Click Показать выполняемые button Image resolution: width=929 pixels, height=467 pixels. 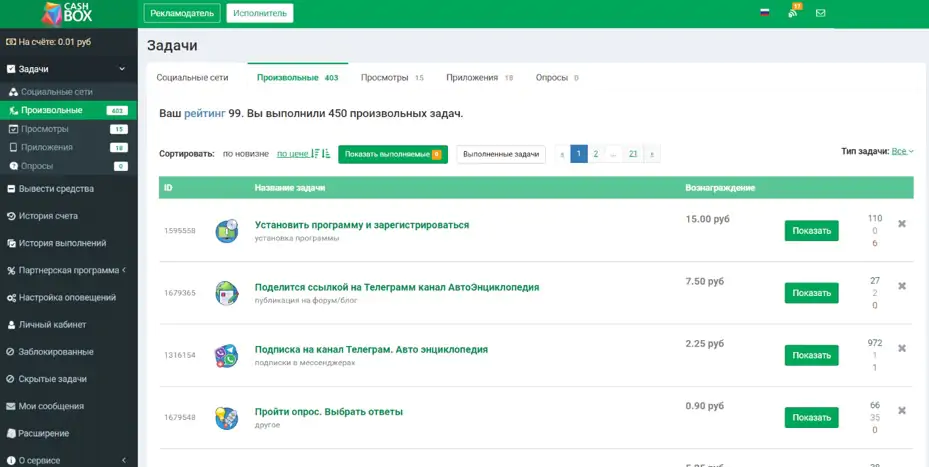point(393,154)
